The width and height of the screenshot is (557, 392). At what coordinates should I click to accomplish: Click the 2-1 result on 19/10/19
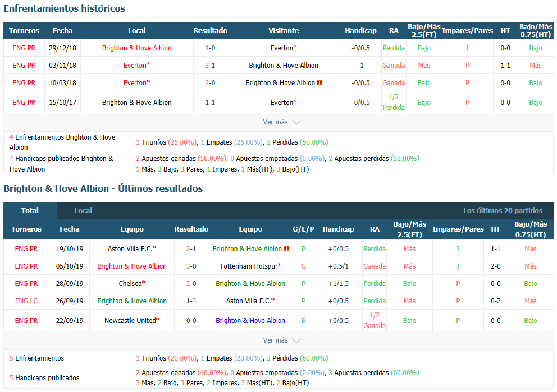click(x=191, y=248)
